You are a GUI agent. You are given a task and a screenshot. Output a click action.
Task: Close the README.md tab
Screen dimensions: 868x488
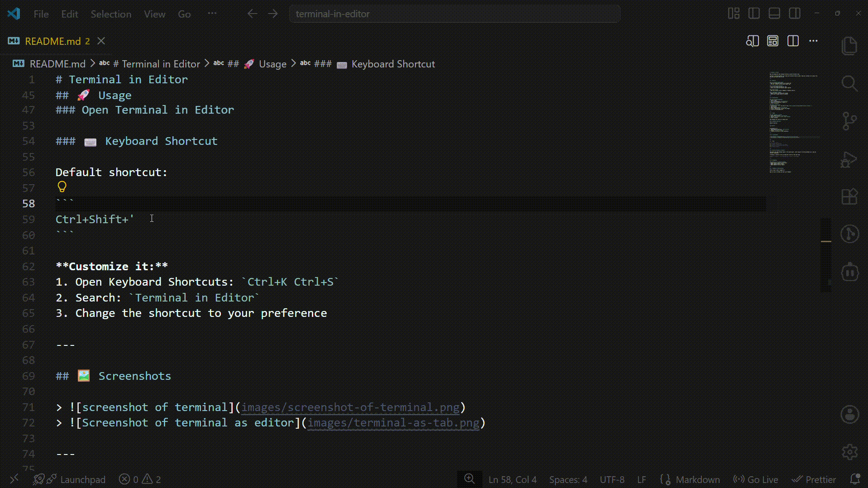click(101, 41)
